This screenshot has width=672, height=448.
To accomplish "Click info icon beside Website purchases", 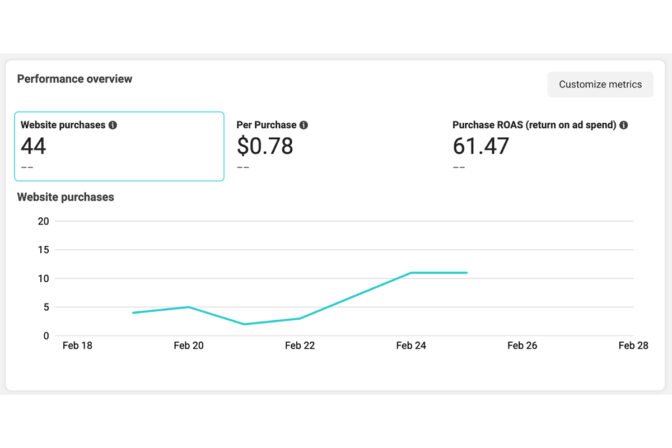I will tap(113, 125).
